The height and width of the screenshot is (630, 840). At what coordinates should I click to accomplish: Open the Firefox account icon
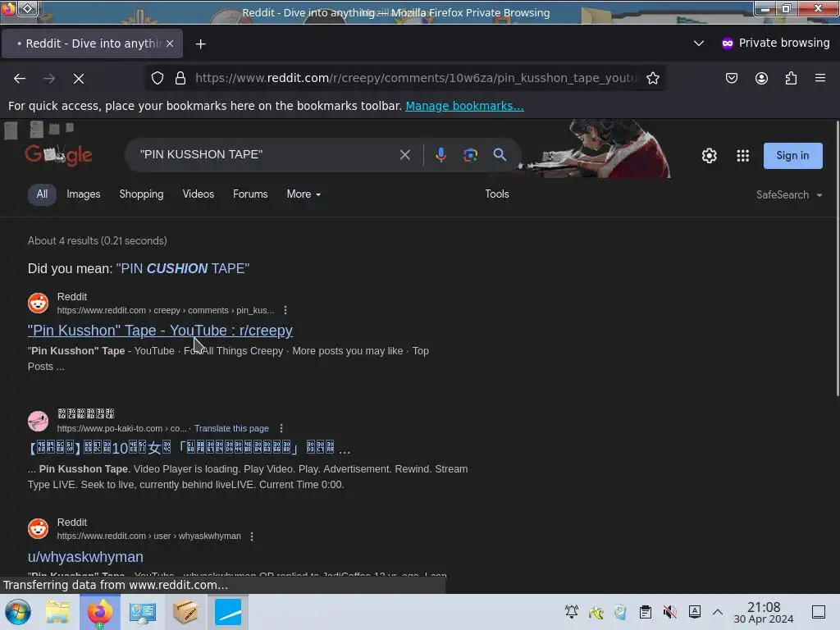tap(761, 78)
